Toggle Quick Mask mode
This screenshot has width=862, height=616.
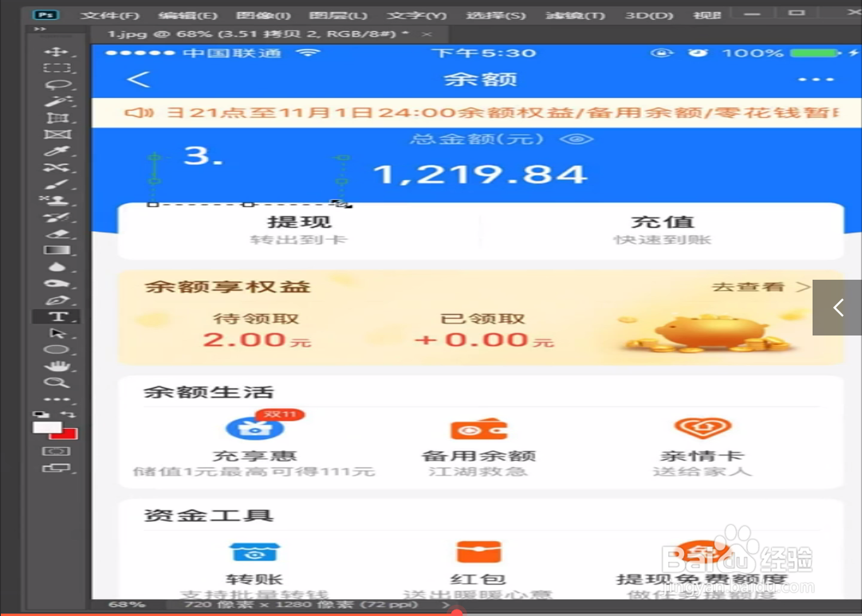pyautogui.click(x=57, y=451)
